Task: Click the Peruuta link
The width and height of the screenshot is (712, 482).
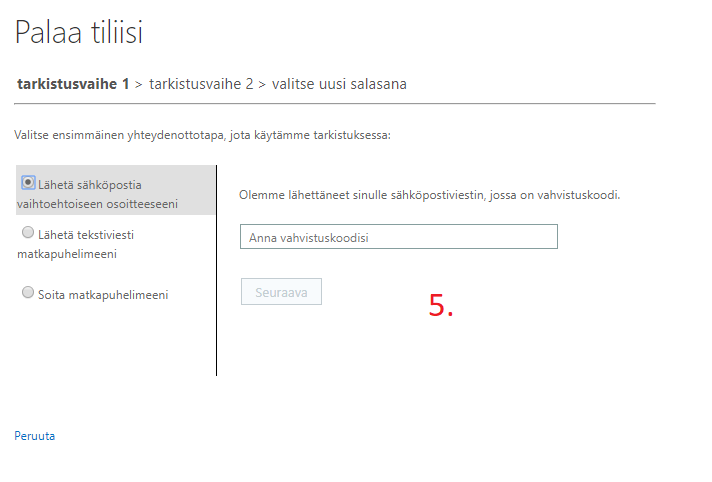Action: coord(35,436)
